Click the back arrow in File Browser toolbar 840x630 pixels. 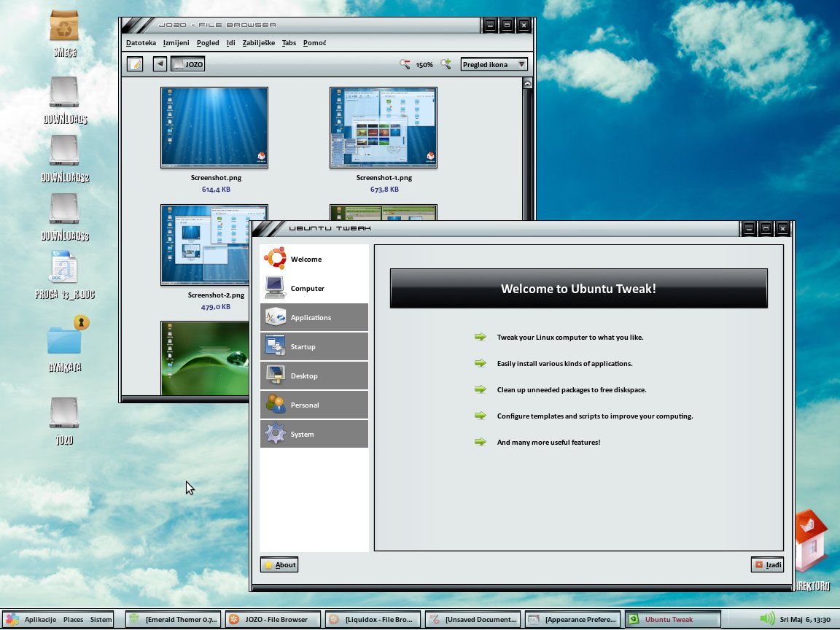click(x=160, y=64)
